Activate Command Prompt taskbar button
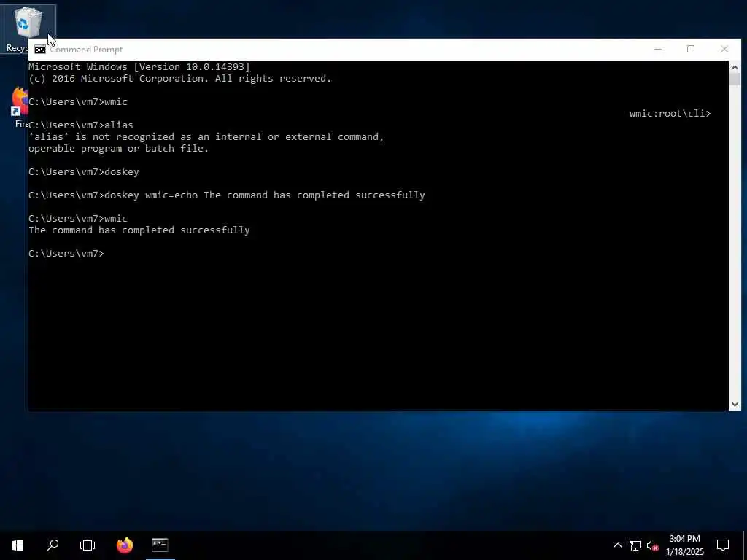 (160, 545)
